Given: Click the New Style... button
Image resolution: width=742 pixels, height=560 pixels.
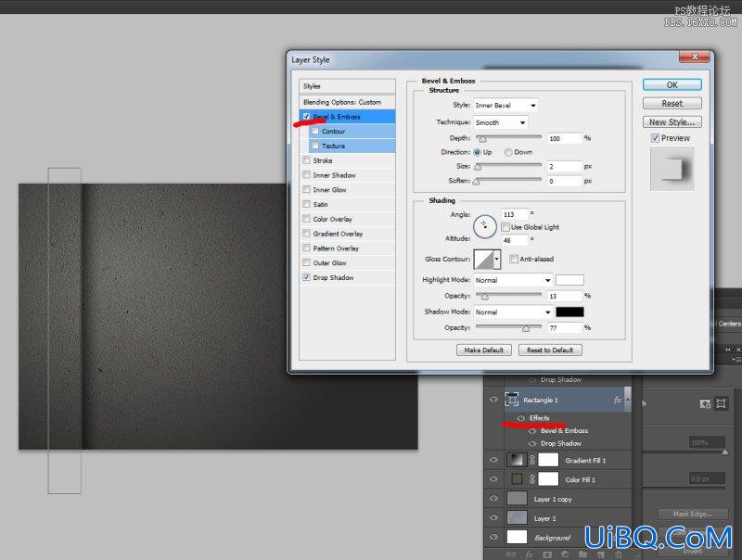Looking at the screenshot, I should point(672,122).
